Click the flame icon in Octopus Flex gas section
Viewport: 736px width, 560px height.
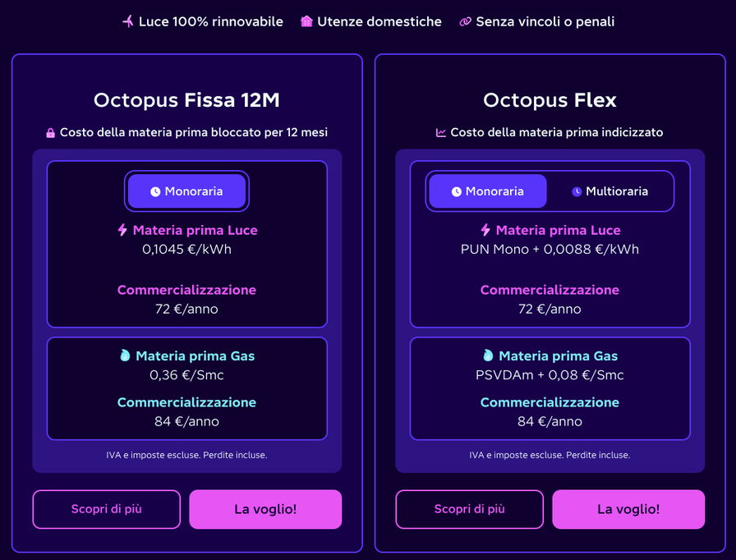pos(488,356)
